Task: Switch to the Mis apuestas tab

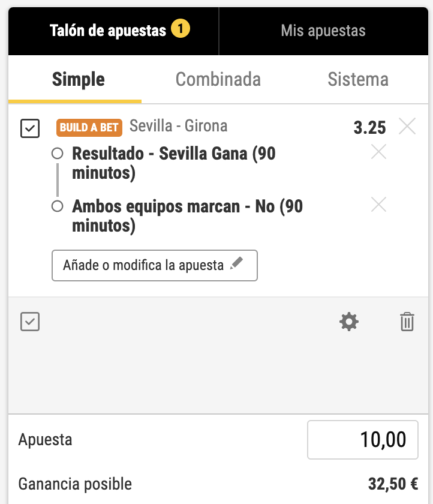Action: click(323, 31)
